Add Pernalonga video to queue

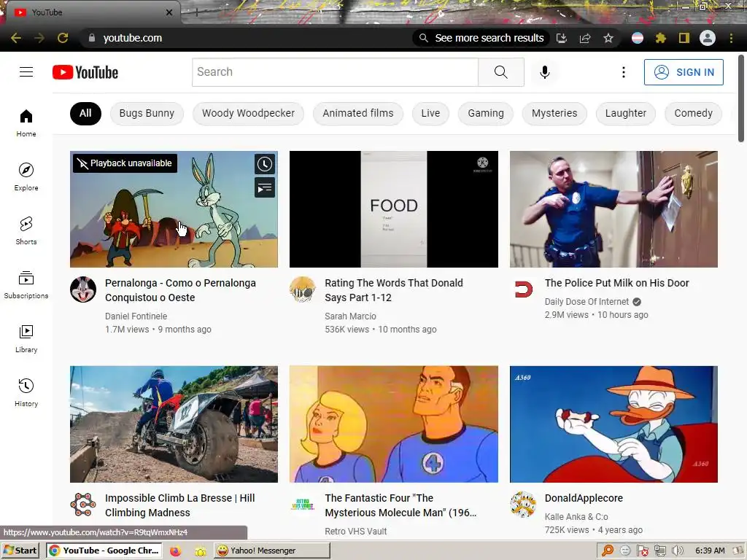click(x=264, y=187)
